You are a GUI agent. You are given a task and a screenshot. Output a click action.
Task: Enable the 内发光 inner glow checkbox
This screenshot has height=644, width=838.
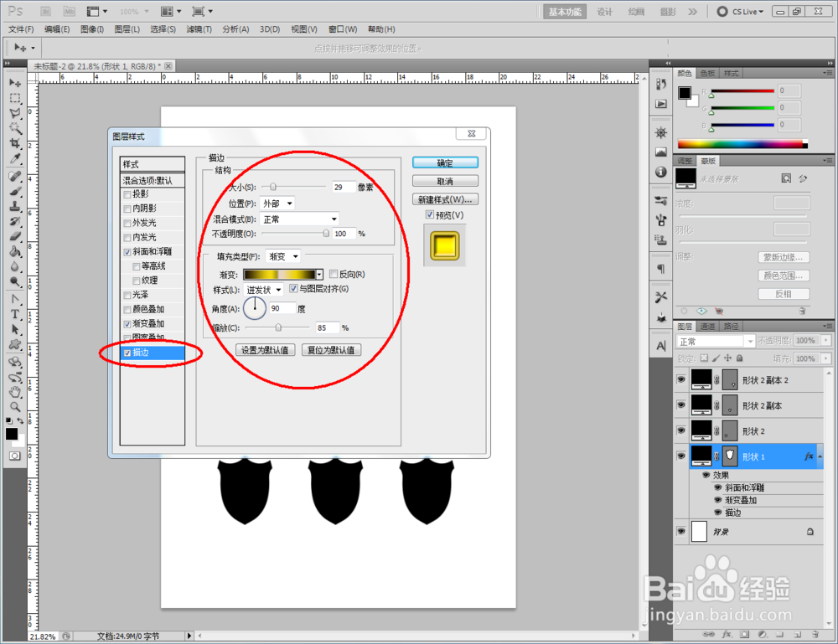tap(127, 238)
